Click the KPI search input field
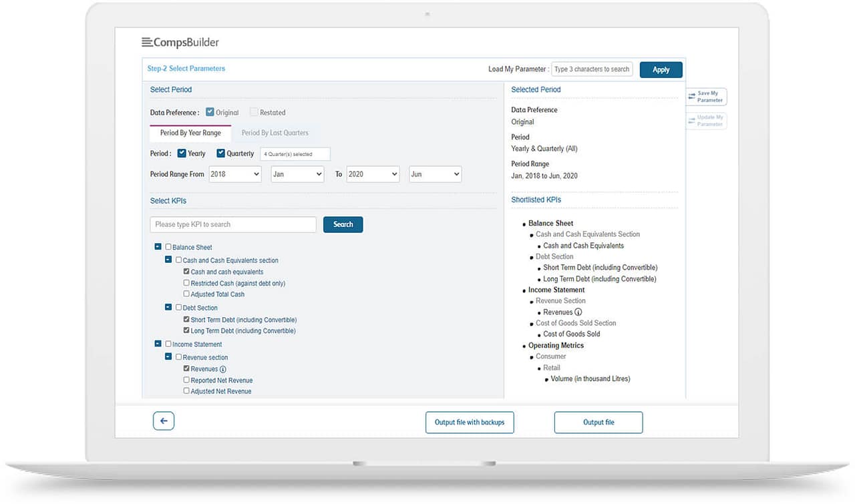Screen dimensions: 855x504 click(x=232, y=224)
